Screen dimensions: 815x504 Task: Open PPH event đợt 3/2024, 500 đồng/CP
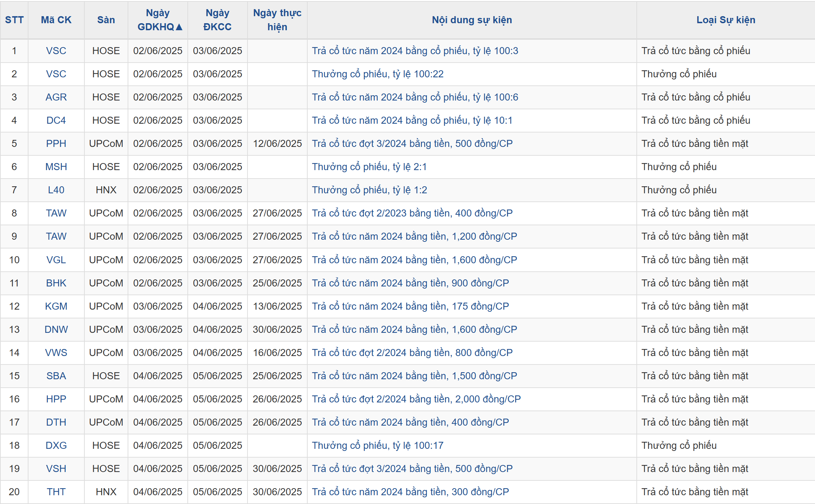click(x=412, y=143)
